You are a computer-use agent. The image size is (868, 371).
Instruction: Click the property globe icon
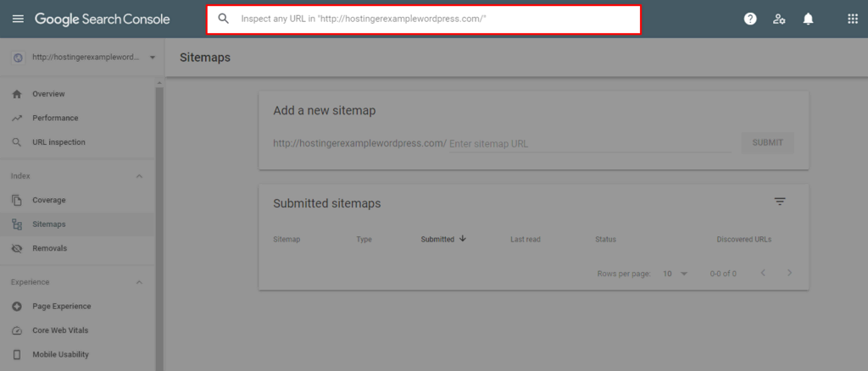tap(19, 58)
